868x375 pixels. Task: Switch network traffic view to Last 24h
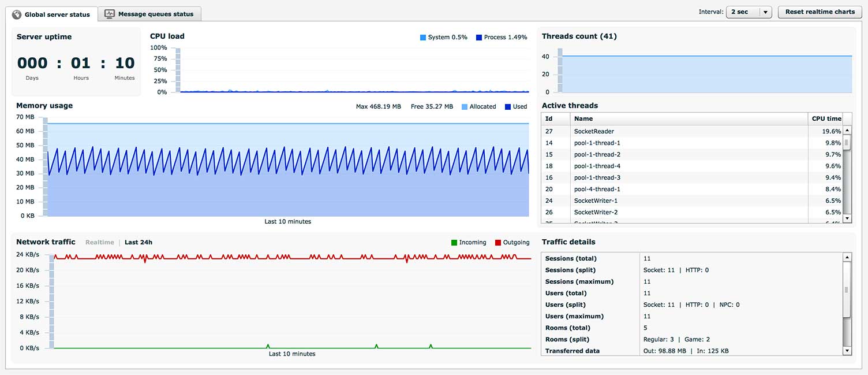139,242
